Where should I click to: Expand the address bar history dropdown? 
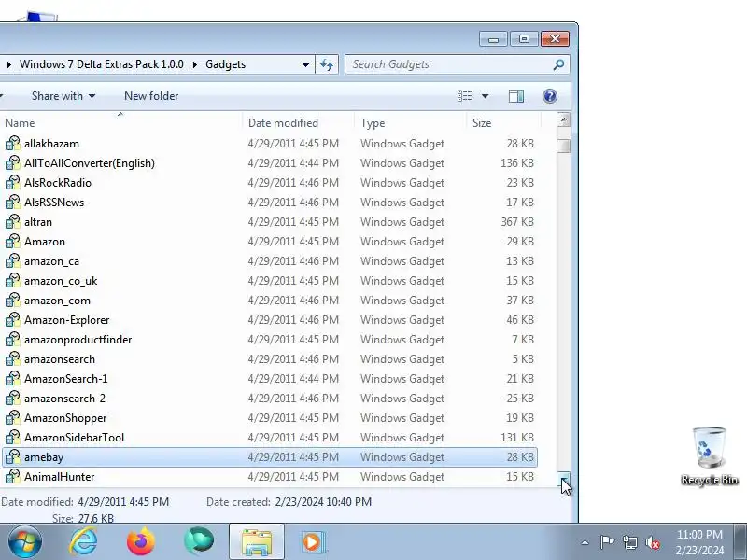305,64
